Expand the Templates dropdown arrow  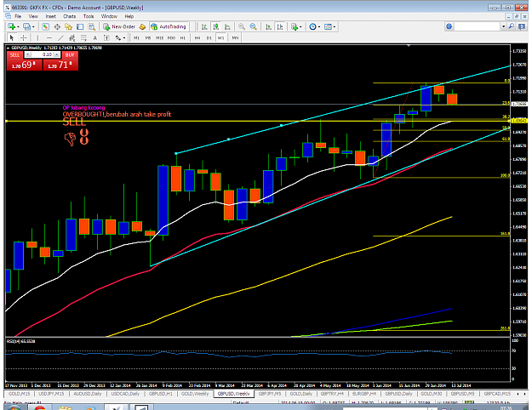335,26
